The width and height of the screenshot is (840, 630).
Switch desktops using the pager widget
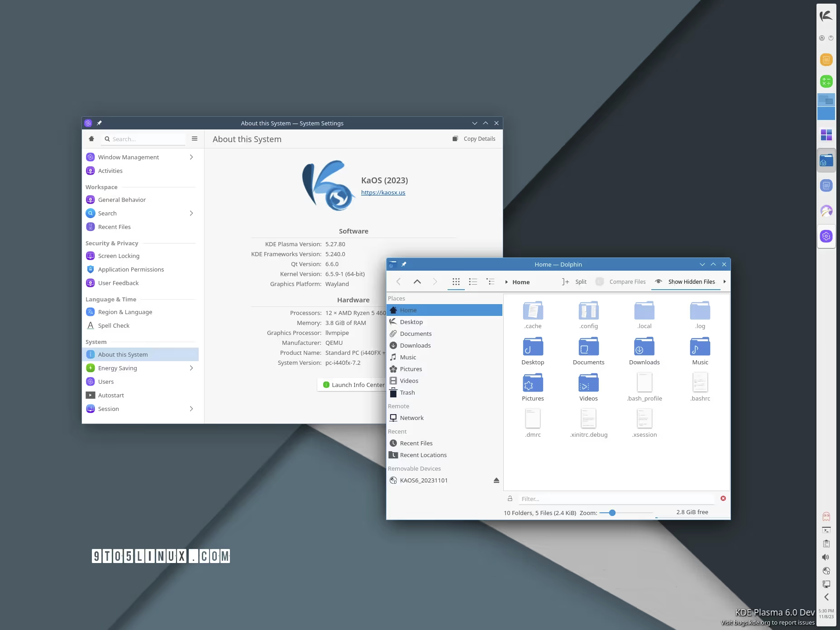click(x=826, y=107)
